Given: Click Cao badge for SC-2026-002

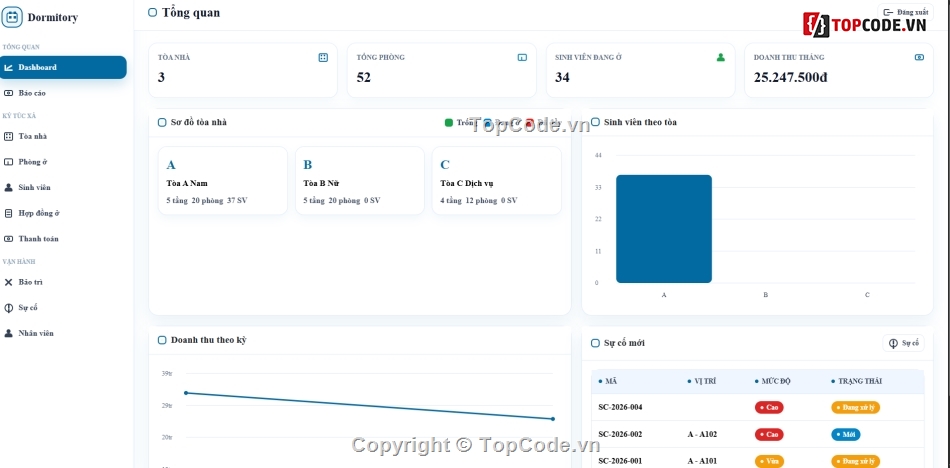Looking at the screenshot, I should pyautogui.click(x=769, y=435).
